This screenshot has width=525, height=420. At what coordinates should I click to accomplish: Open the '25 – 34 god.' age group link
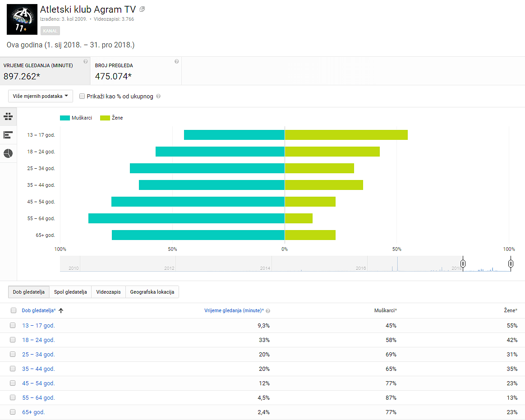[x=38, y=355]
